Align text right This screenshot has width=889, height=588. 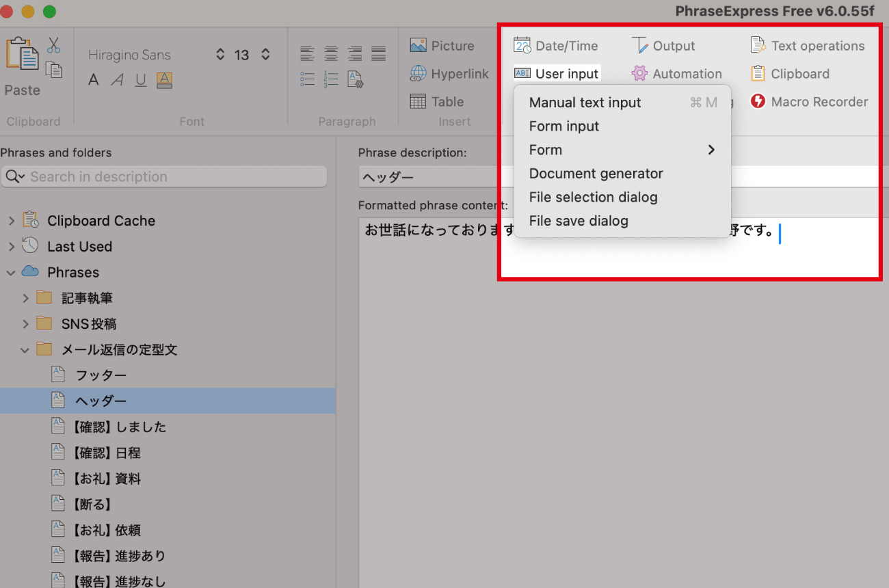click(x=355, y=53)
